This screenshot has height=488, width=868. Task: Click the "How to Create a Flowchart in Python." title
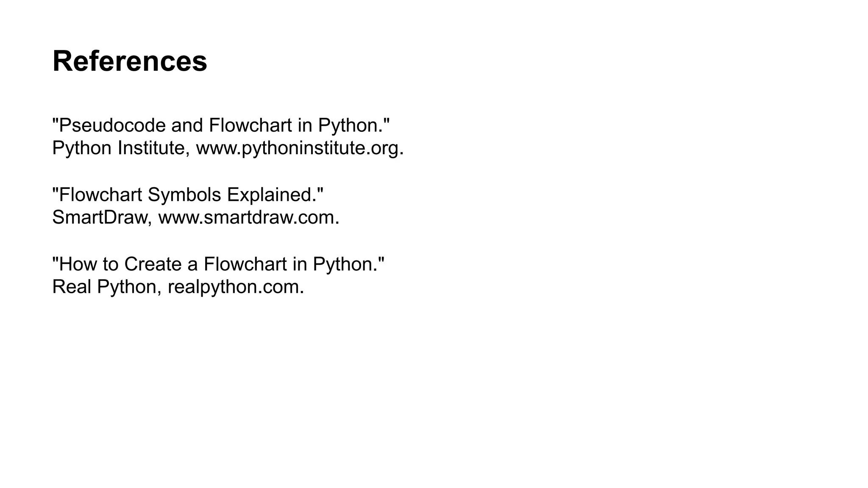pyautogui.click(x=218, y=264)
